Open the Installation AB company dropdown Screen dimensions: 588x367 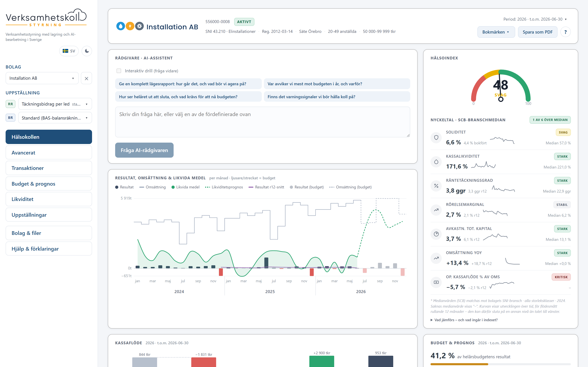point(42,78)
